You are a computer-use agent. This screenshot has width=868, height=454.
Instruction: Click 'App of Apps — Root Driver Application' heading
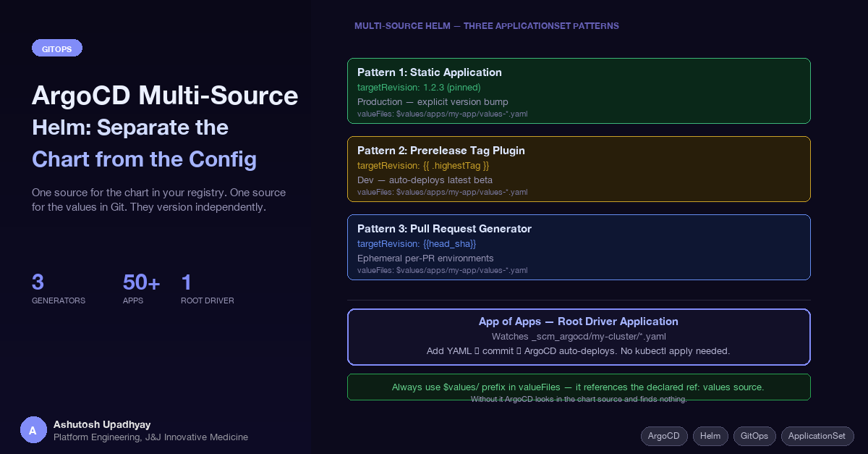579,321
